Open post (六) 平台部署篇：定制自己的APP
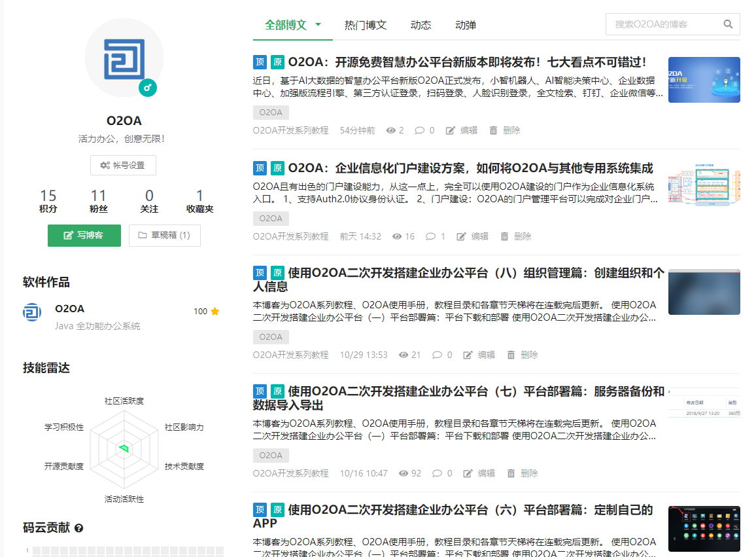This screenshot has height=557, width=756. click(453, 516)
